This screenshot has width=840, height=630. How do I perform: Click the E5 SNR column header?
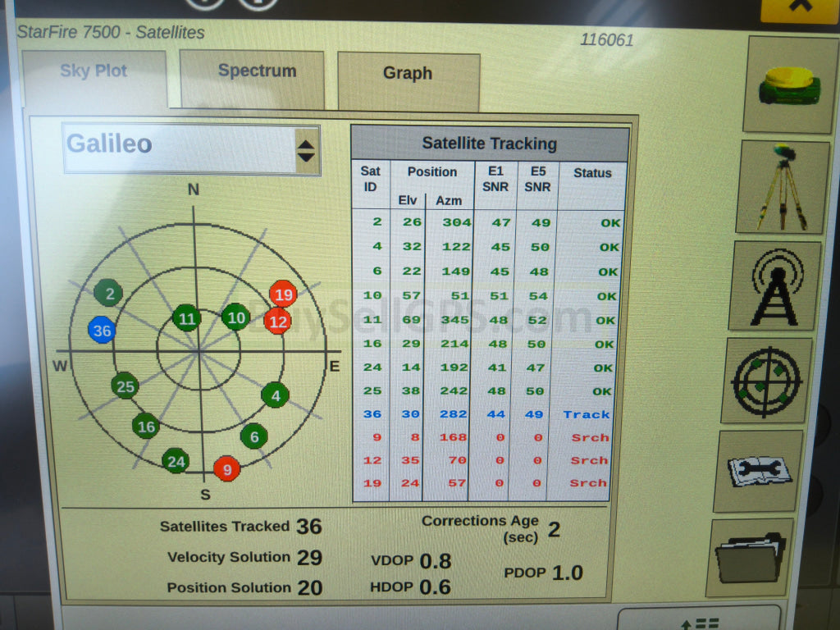(538, 179)
